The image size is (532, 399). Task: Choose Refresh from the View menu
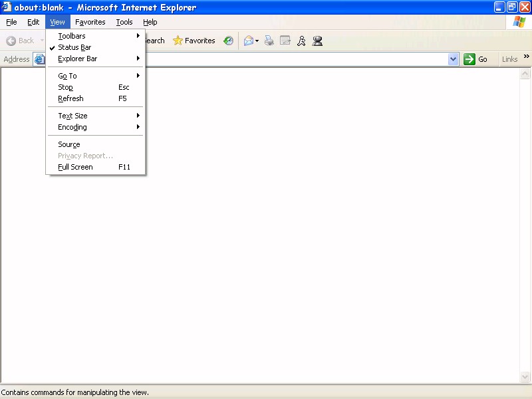click(96, 98)
